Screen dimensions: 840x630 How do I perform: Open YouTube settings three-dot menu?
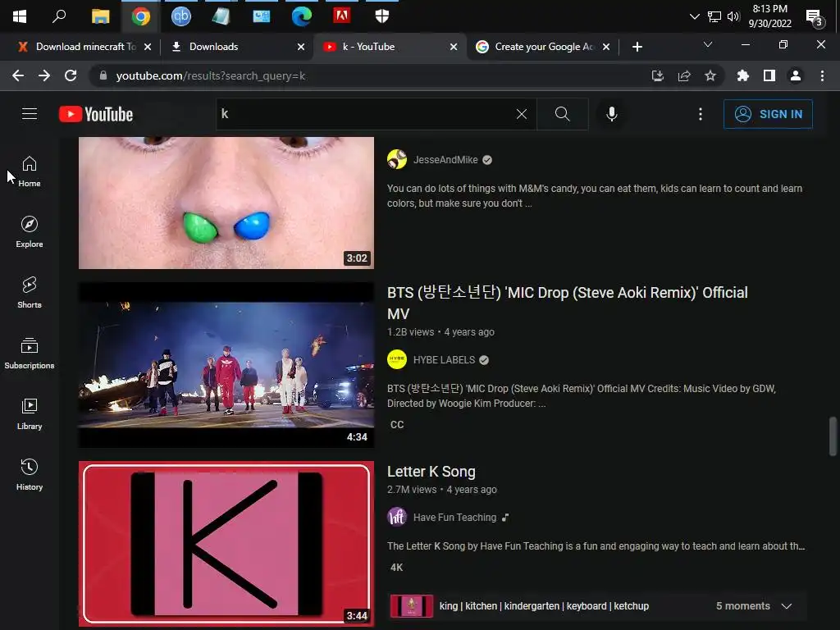click(701, 113)
